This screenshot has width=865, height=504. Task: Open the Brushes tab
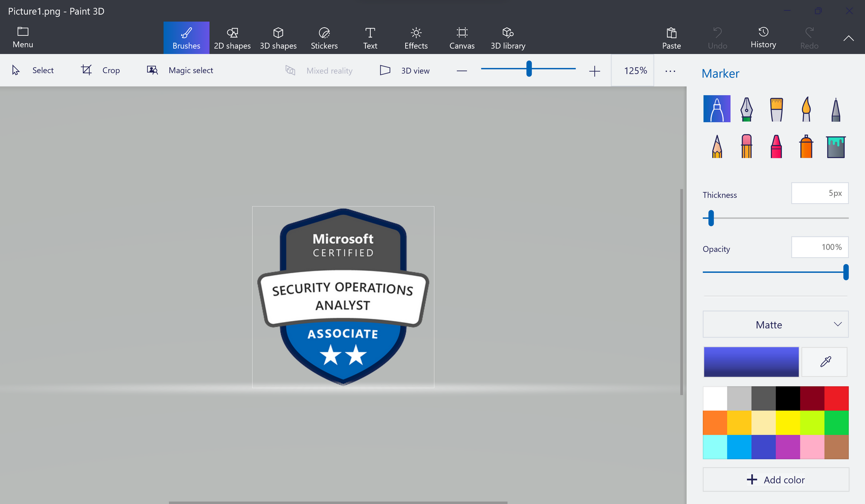coord(186,38)
